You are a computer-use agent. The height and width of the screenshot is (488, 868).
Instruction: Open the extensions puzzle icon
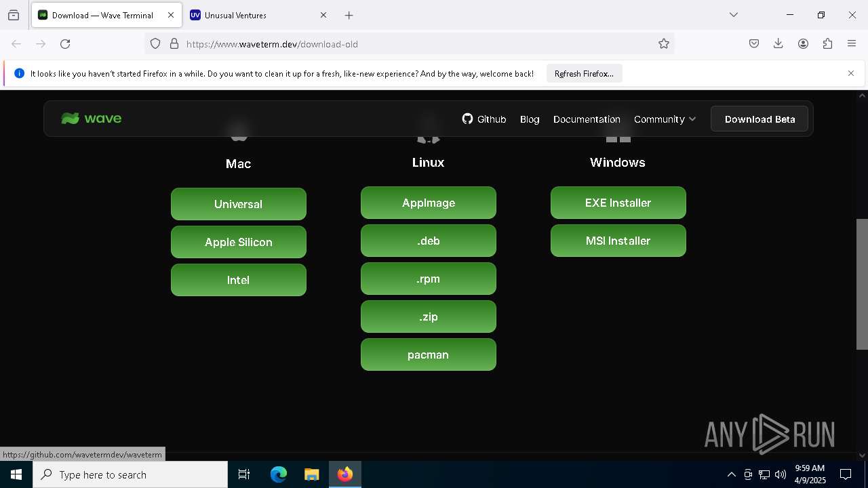(x=827, y=44)
